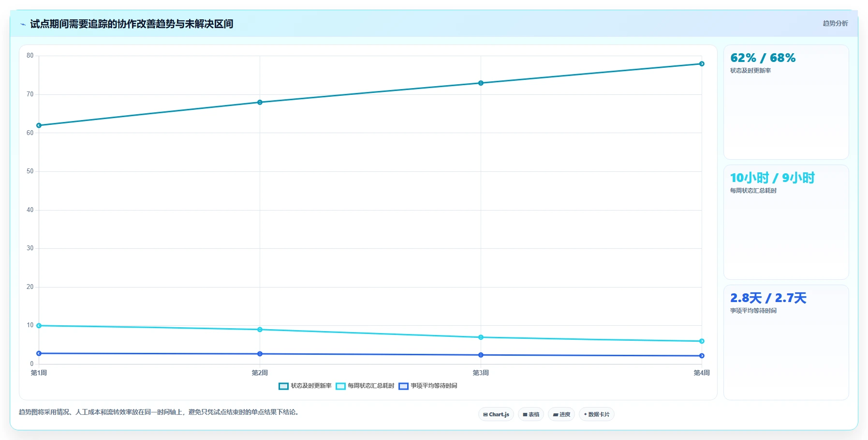Select the 每周状态汇总耗时 data point at 第4周
This screenshot has height=440, width=868.
[702, 341]
